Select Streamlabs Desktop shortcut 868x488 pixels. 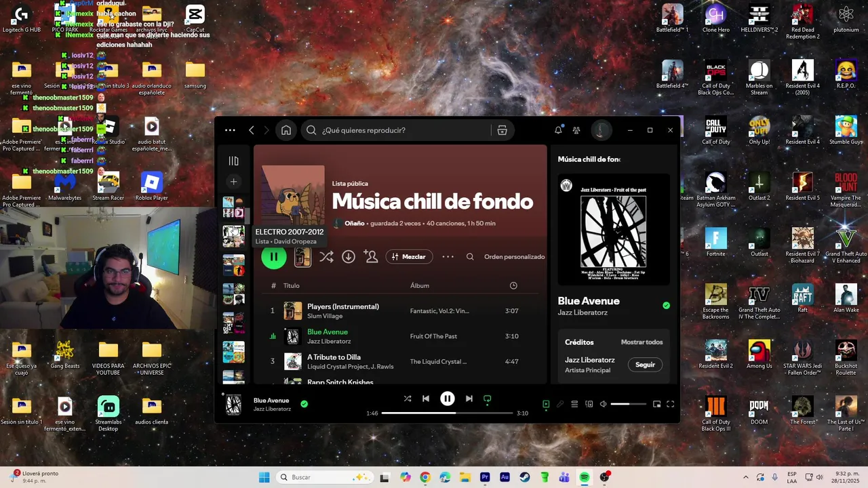[x=108, y=413]
